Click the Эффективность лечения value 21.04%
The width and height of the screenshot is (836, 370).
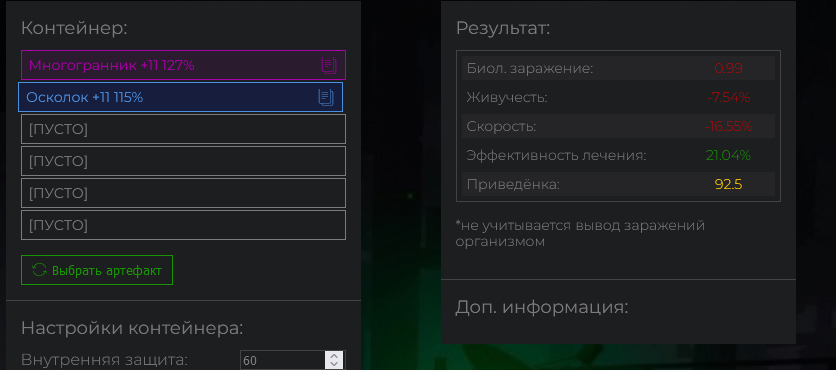click(x=728, y=156)
